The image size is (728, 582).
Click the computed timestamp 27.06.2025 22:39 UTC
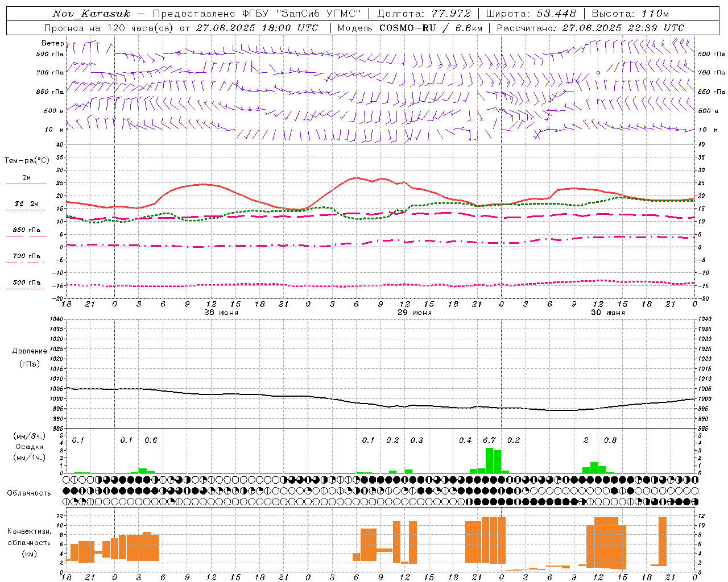(x=623, y=28)
